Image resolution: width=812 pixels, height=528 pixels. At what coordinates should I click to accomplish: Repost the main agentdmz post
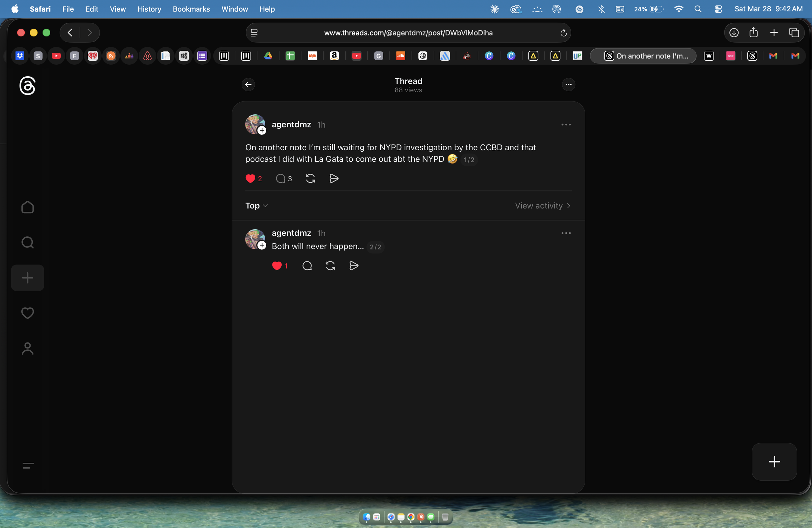310,178
